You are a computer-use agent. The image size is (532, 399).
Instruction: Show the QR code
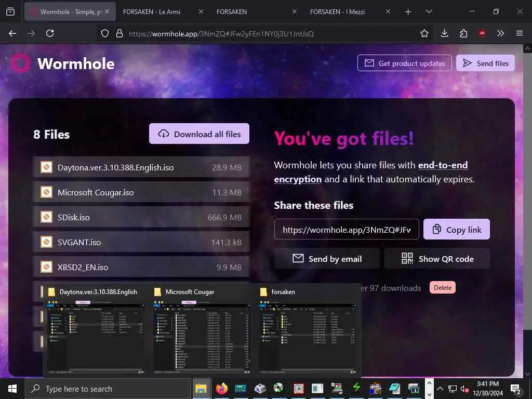click(437, 259)
